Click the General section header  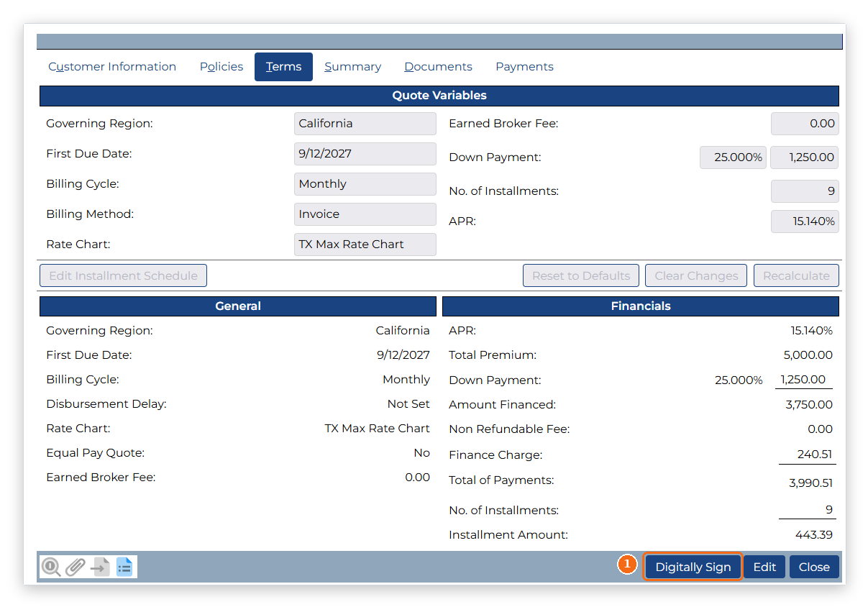(238, 306)
